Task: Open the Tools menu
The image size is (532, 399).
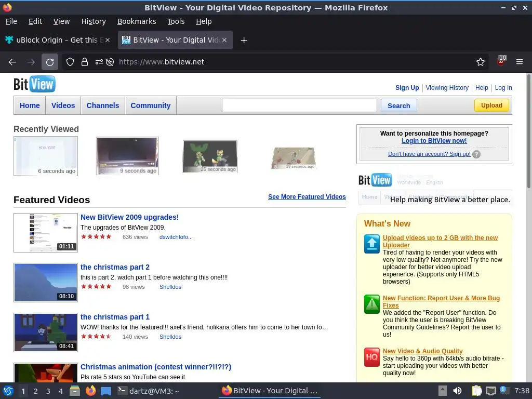Action: pyautogui.click(x=176, y=21)
